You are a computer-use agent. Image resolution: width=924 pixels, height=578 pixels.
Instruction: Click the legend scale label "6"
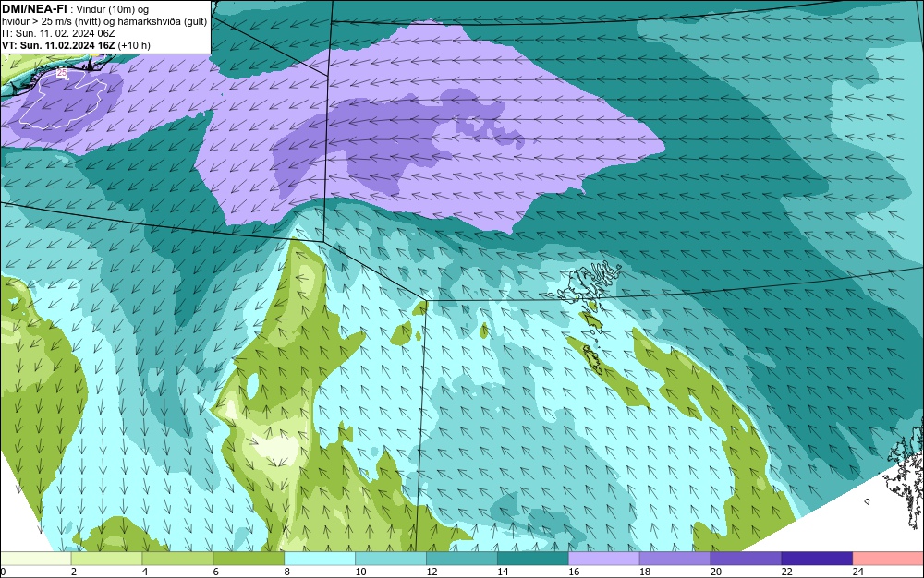coord(215,572)
